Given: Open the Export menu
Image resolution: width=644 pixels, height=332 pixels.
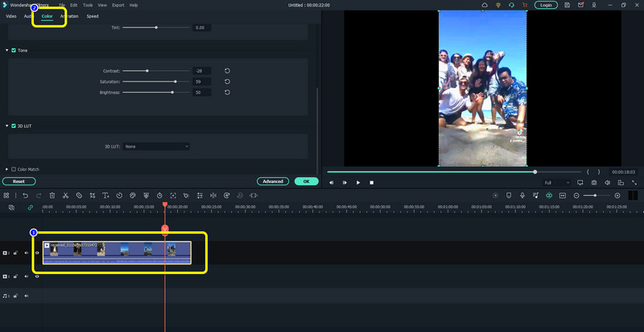Looking at the screenshot, I should tap(118, 5).
